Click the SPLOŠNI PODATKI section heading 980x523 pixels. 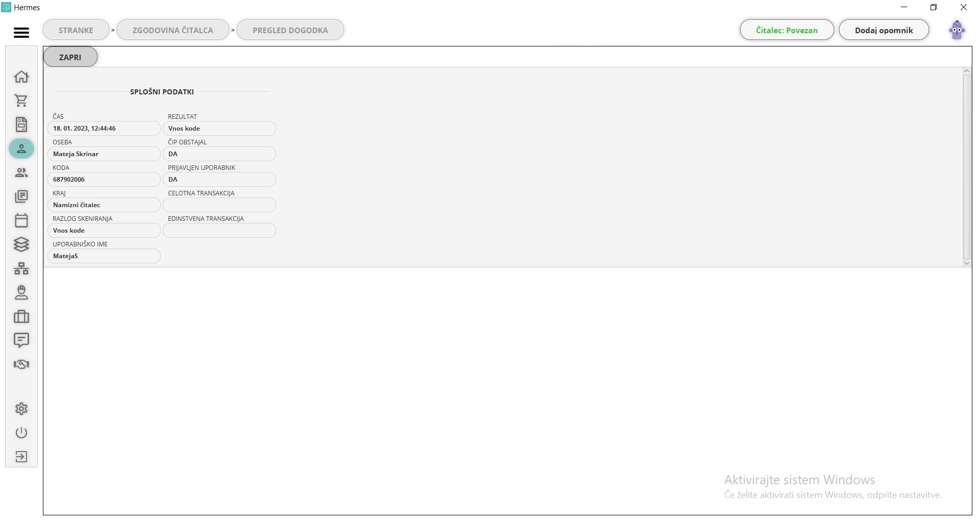click(162, 92)
